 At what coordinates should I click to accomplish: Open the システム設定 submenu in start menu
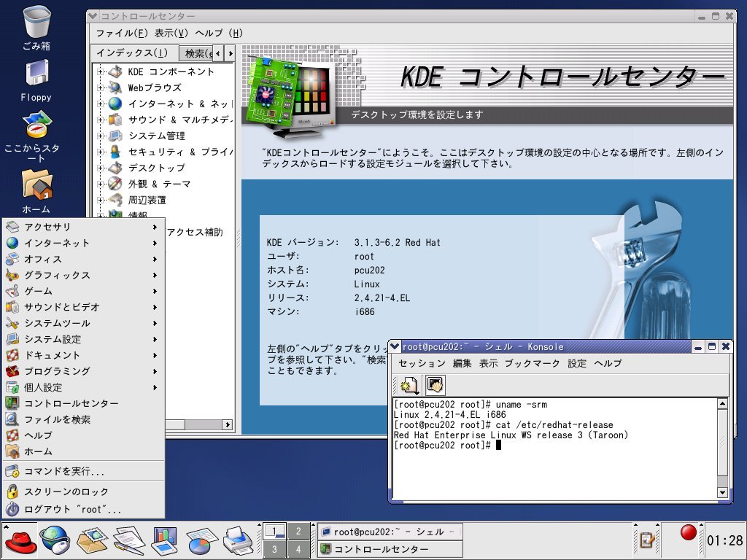click(83, 339)
